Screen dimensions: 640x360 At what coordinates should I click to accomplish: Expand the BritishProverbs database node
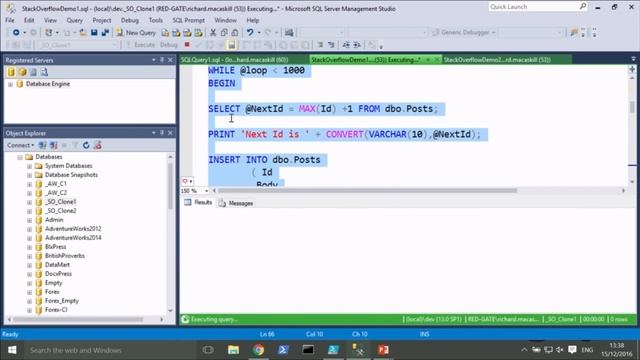pyautogui.click(x=29, y=256)
